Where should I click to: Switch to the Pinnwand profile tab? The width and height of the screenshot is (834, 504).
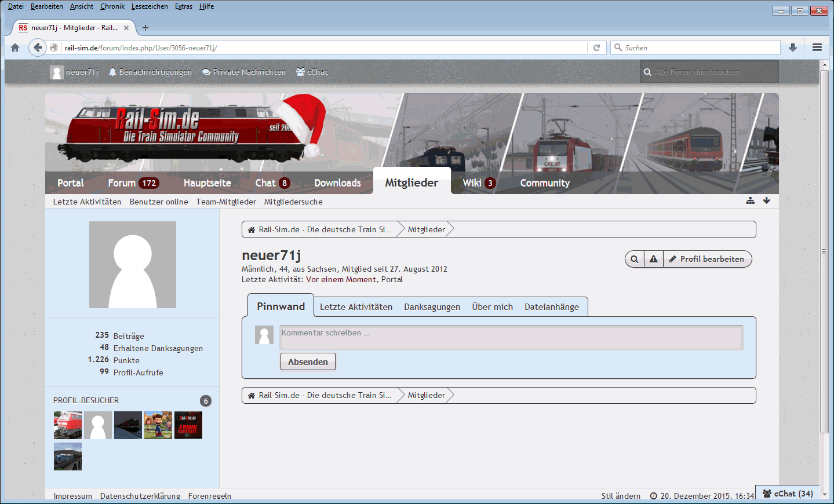click(x=281, y=306)
